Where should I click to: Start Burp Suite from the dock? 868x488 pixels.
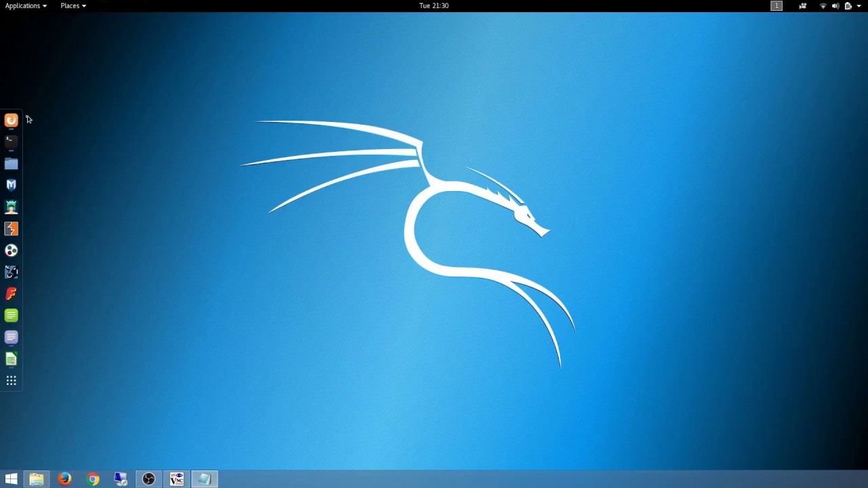click(x=11, y=228)
